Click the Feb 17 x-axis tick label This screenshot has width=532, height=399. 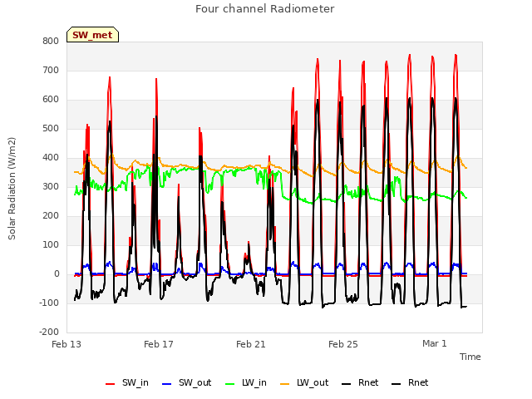pyautogui.click(x=159, y=344)
